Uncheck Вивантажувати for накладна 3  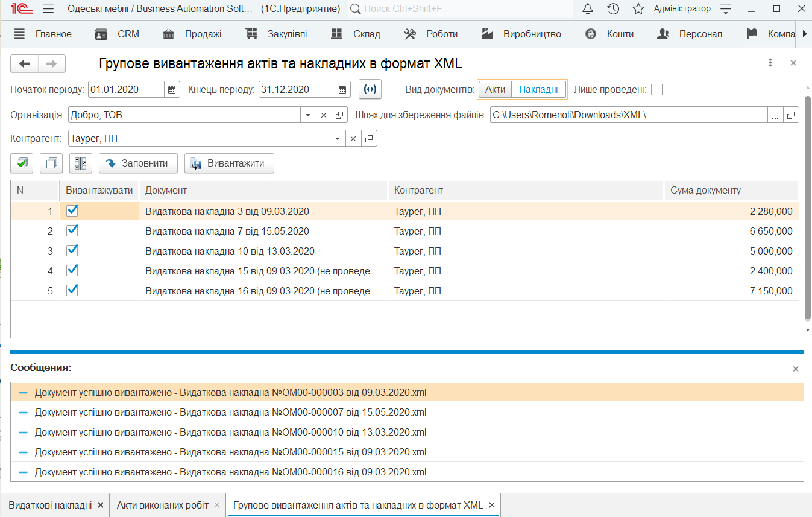pos(72,211)
